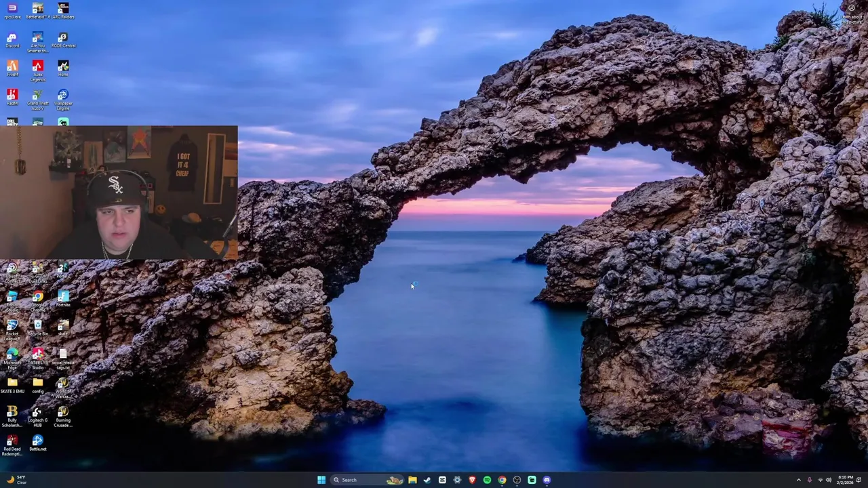Open Google Chrome desktop shortcut
This screenshot has width=868, height=488.
pos(37,301)
